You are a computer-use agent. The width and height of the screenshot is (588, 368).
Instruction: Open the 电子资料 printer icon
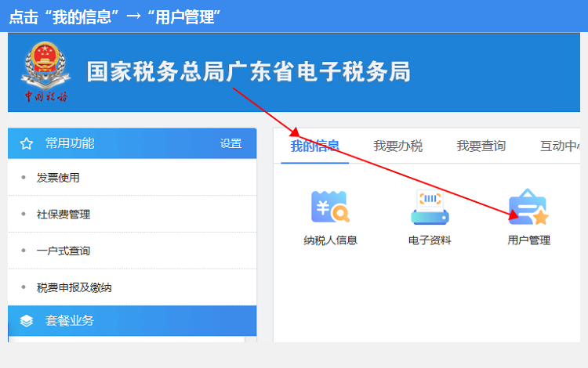tap(430, 207)
